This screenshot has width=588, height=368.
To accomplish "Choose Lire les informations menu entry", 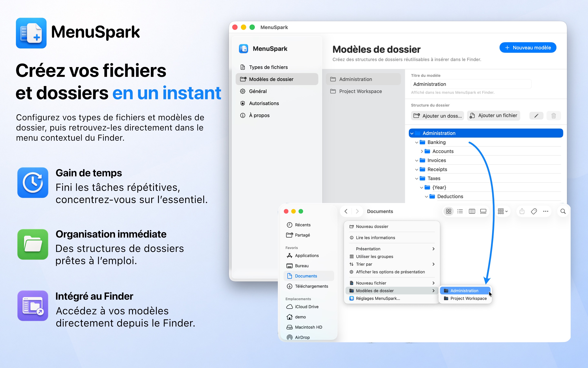I will point(392,238).
